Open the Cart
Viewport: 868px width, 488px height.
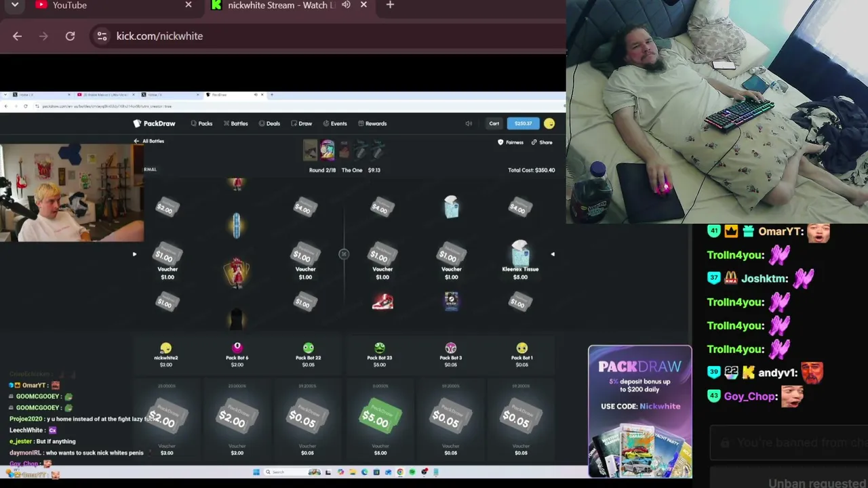click(494, 123)
